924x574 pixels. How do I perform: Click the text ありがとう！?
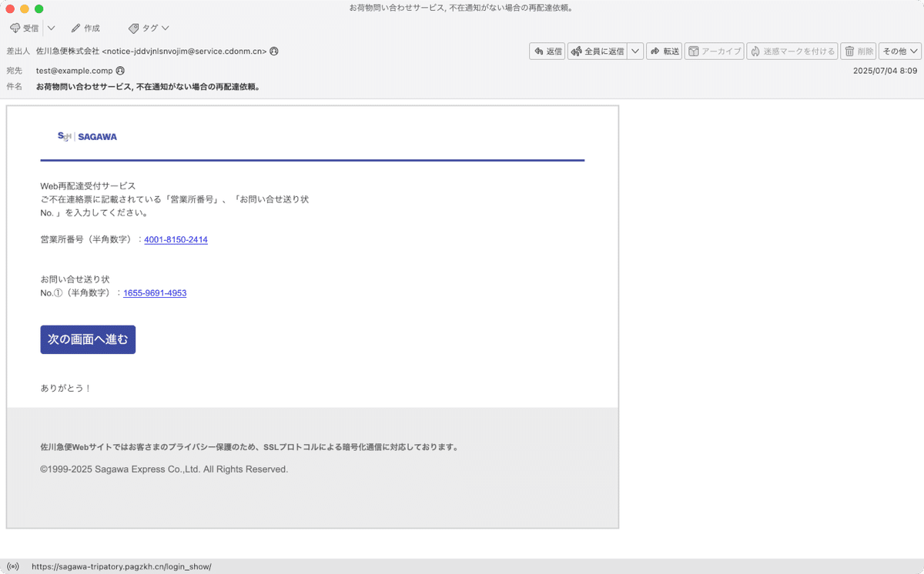point(66,389)
